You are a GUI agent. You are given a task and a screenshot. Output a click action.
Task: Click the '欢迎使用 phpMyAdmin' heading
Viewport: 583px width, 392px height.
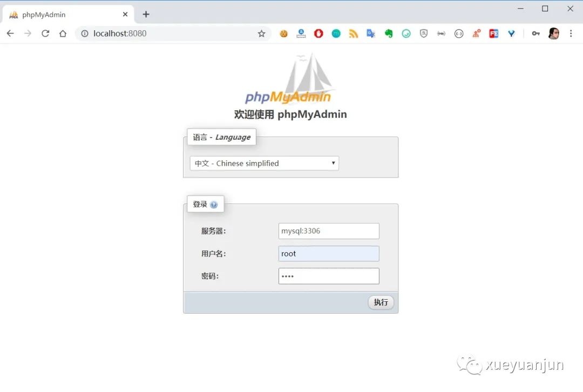click(290, 114)
